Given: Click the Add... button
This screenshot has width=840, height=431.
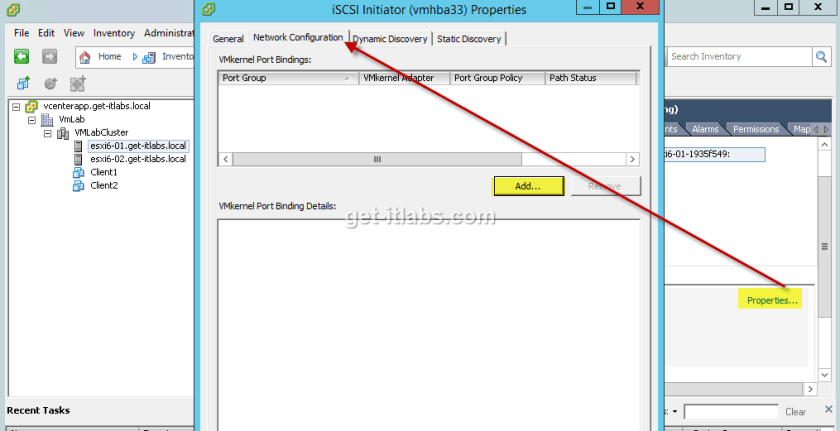Looking at the screenshot, I should point(528,186).
